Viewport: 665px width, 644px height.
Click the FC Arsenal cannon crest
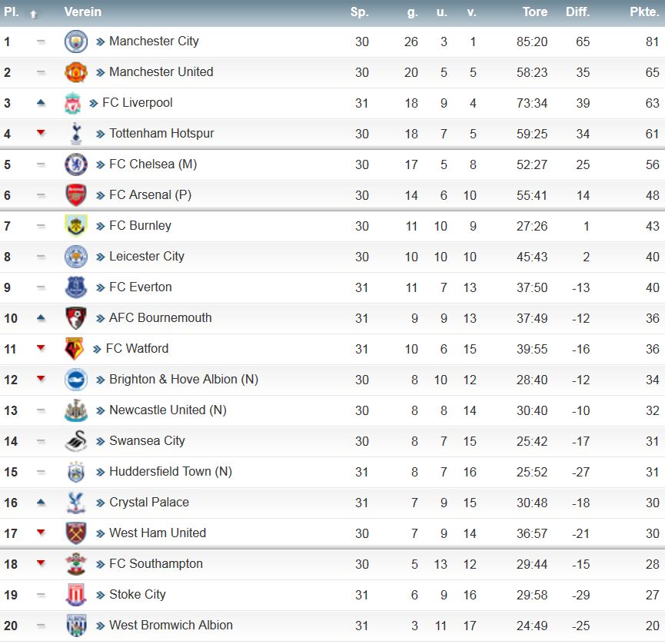[76, 195]
